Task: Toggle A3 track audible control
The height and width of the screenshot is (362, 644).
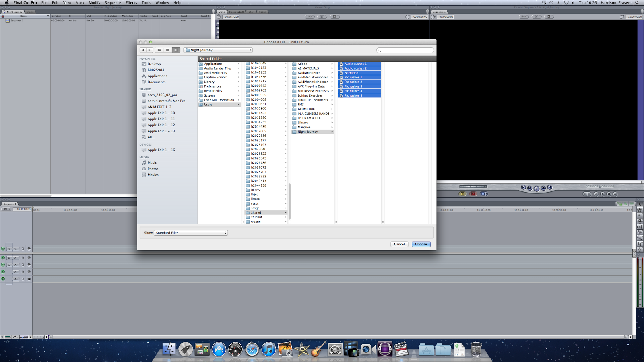Action: point(3,272)
